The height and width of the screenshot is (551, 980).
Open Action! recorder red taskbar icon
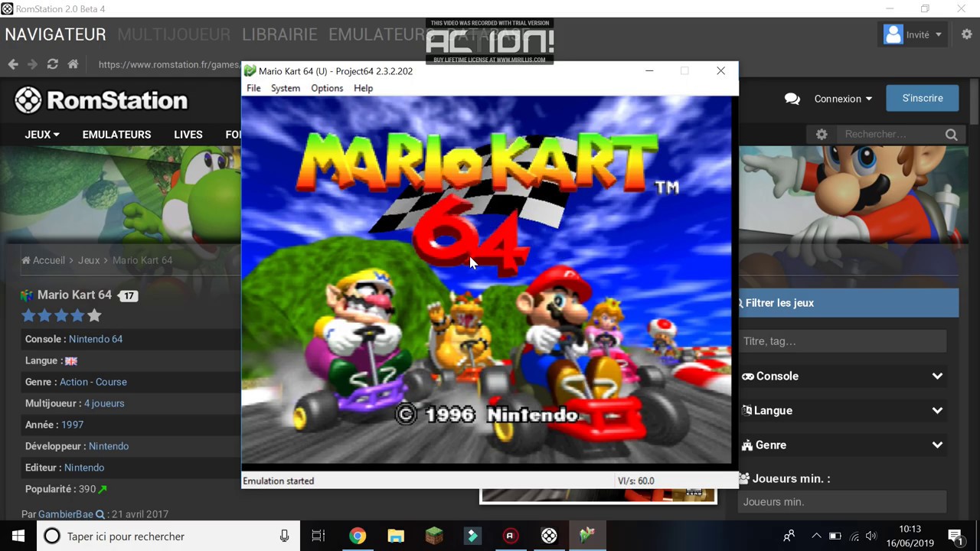[510, 536]
